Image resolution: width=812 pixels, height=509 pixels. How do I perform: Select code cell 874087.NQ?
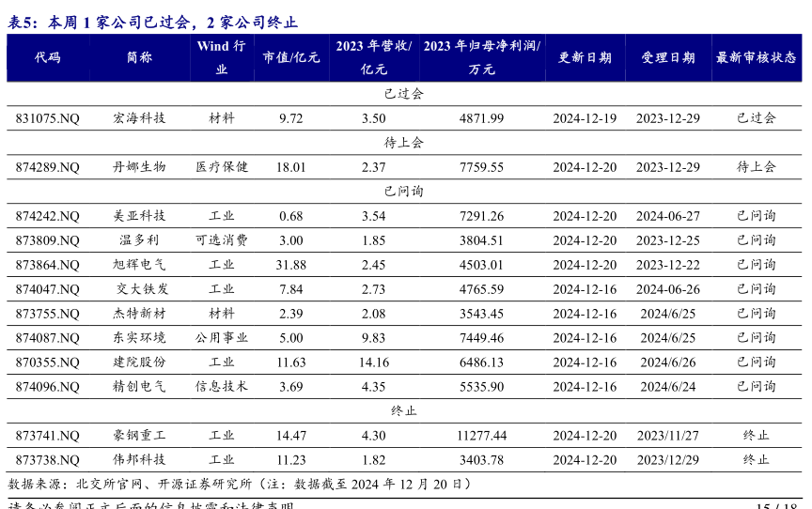coord(48,338)
